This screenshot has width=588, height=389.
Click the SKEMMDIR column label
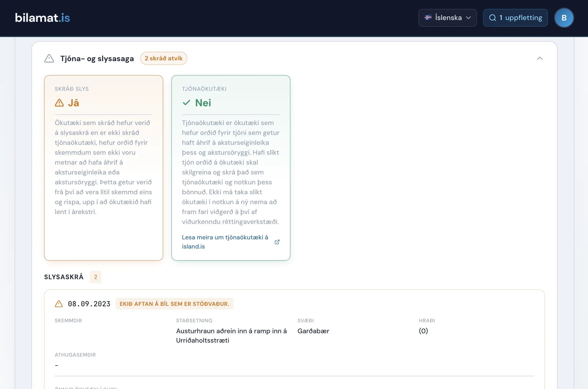[x=68, y=321]
